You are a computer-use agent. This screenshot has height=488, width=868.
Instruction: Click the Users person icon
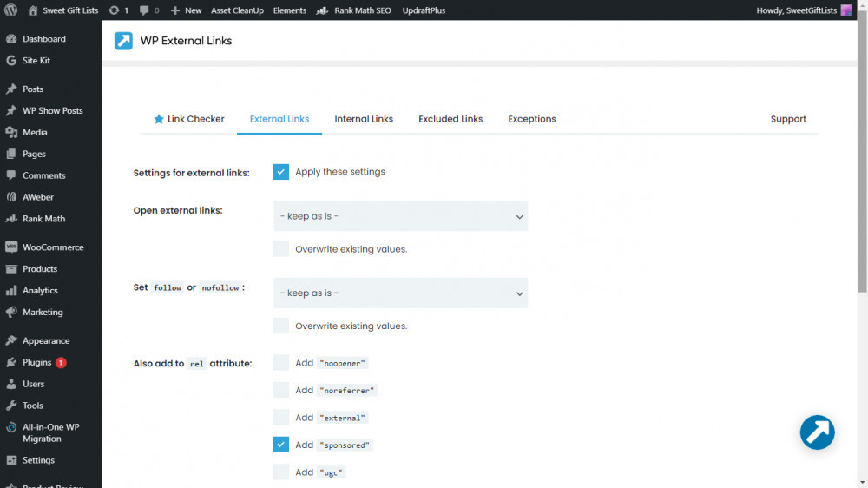(11, 384)
